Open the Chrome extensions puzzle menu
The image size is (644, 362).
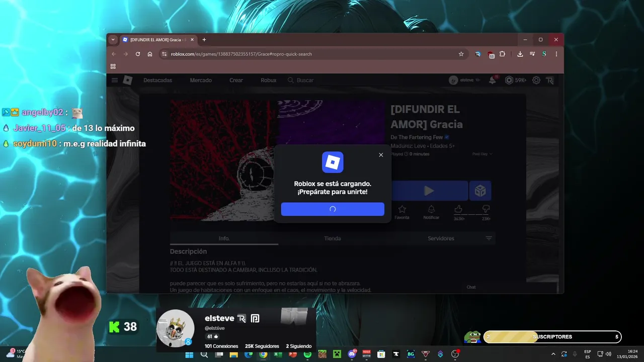502,54
